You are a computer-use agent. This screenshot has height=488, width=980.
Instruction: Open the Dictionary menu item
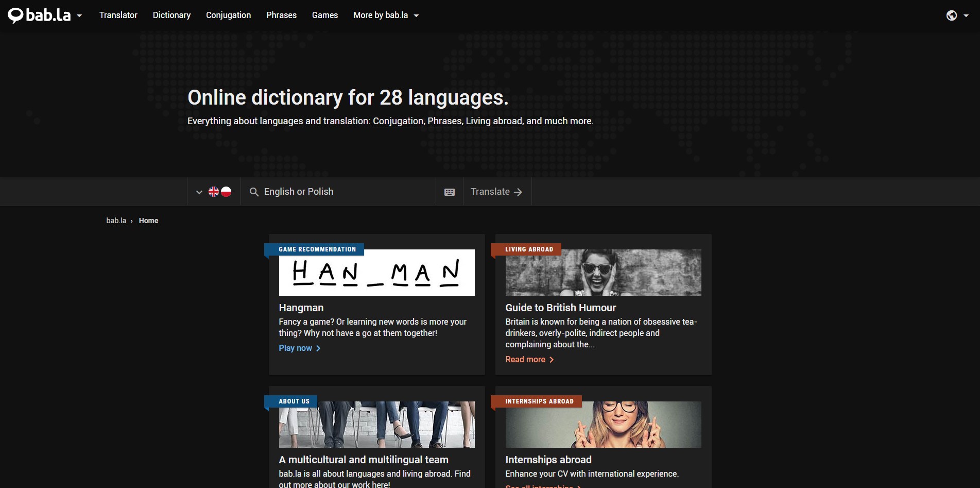tap(171, 15)
